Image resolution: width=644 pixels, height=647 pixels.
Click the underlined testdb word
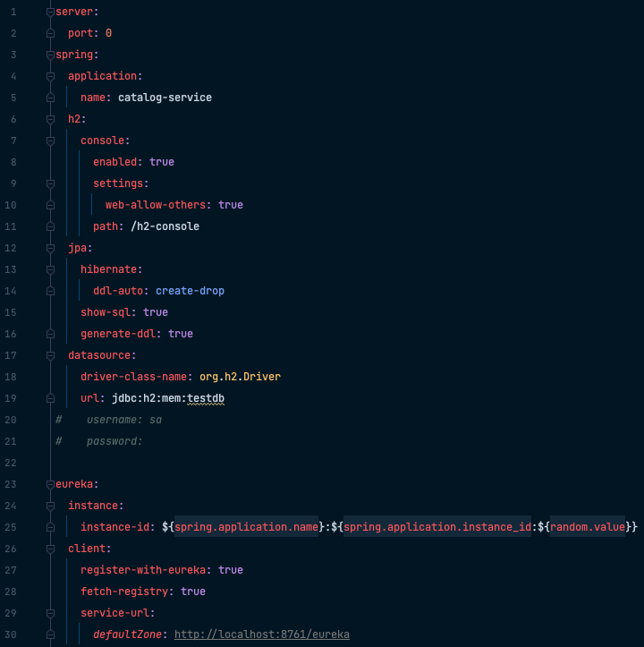point(206,398)
